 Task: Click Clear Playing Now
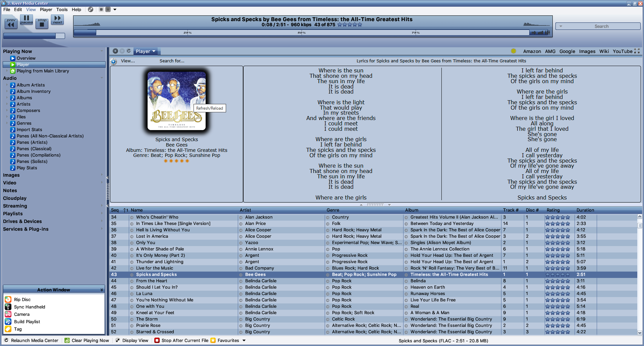pyautogui.click(x=87, y=340)
